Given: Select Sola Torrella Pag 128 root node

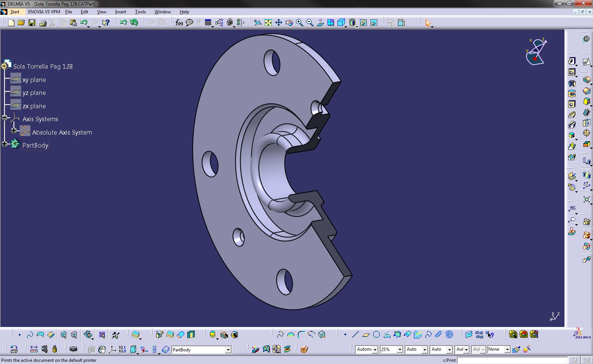Looking at the screenshot, I should click(43, 66).
